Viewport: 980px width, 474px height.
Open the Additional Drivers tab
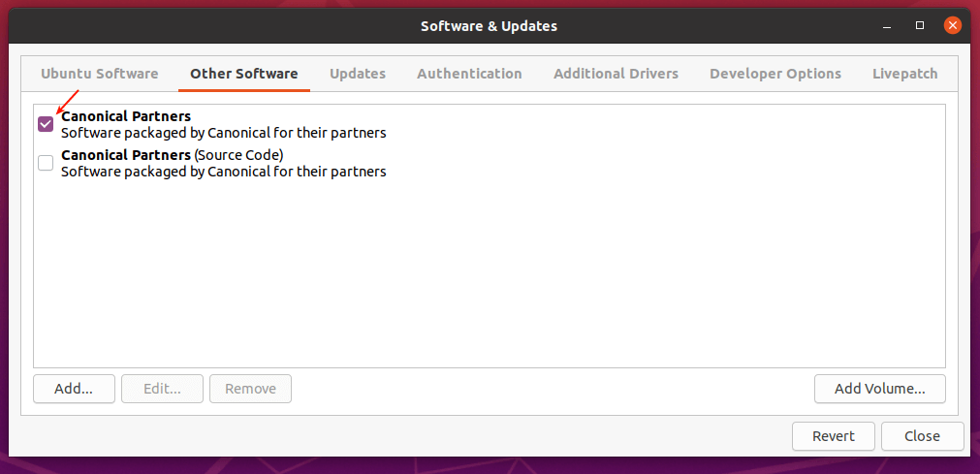coord(616,74)
